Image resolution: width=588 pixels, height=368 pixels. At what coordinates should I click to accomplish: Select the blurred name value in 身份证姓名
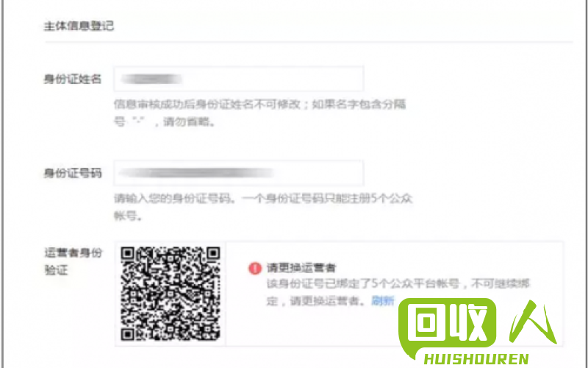point(151,79)
